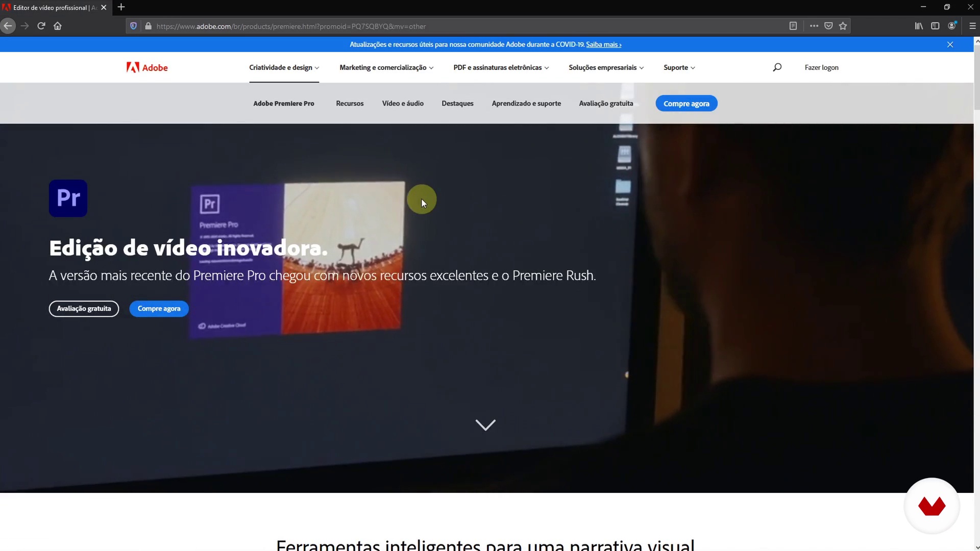Open Adobe Premiere Pro subnav item
The width and height of the screenshot is (980, 551).
pos(284,104)
